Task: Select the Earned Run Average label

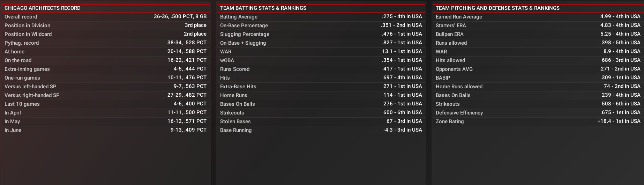Action: coord(459,17)
